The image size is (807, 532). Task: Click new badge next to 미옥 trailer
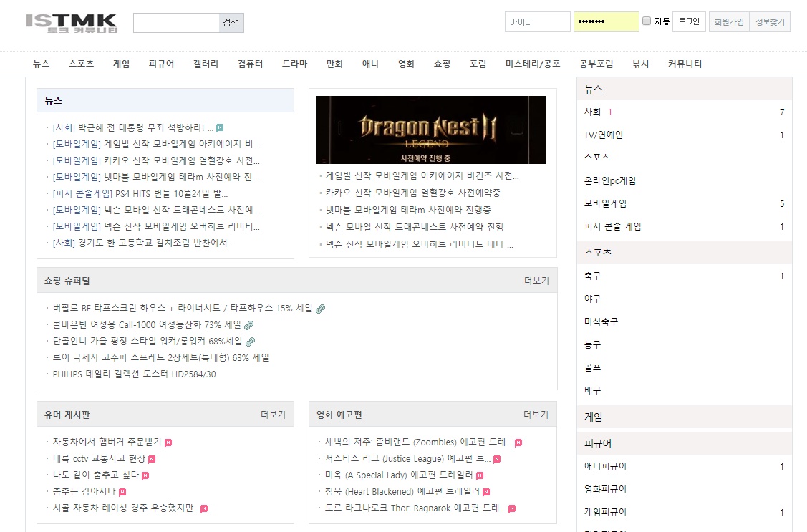(480, 475)
